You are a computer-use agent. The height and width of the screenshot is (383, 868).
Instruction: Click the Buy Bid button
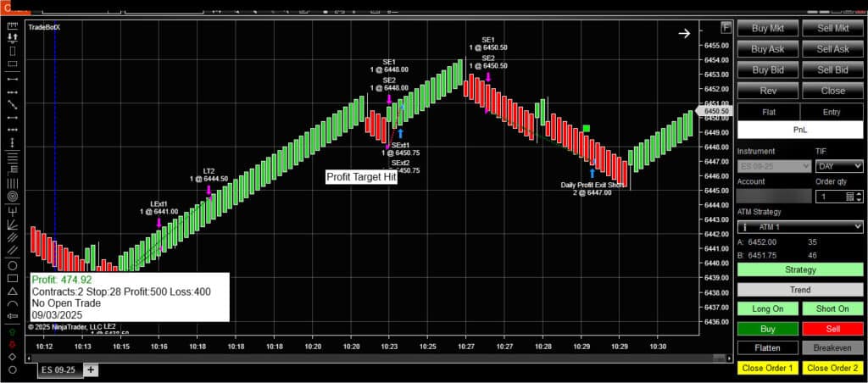point(768,69)
